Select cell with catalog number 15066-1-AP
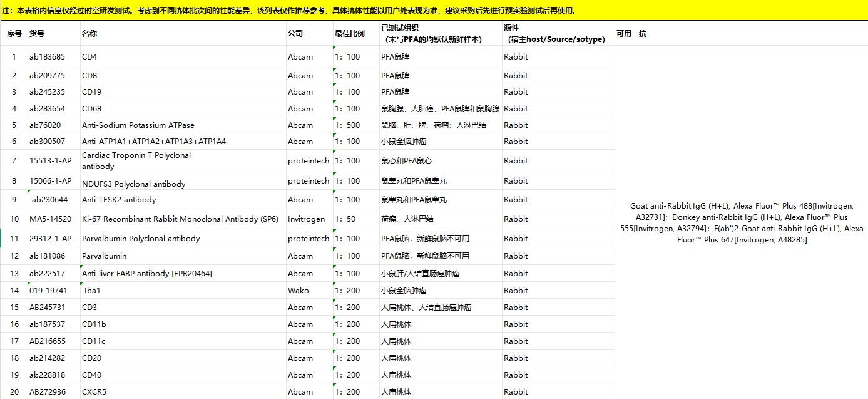The height and width of the screenshot is (399, 868). click(x=54, y=181)
